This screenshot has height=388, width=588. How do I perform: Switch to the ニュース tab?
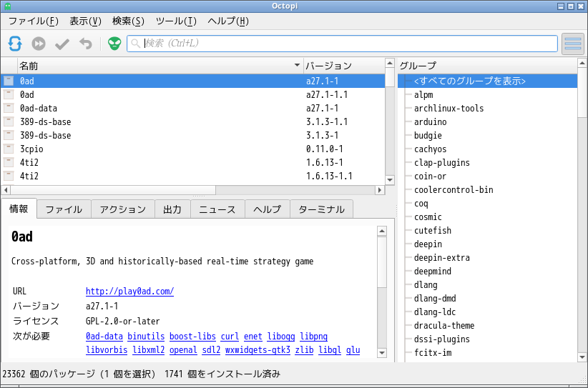point(217,209)
